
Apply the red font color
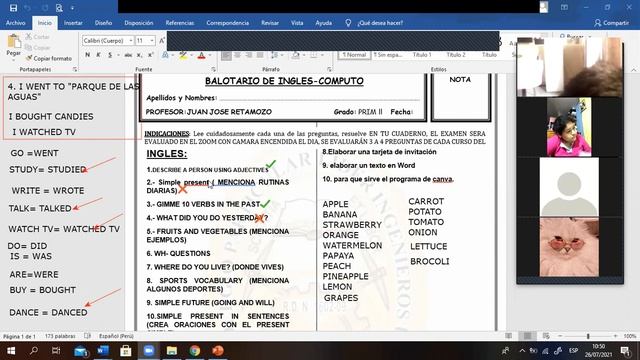(x=201, y=55)
